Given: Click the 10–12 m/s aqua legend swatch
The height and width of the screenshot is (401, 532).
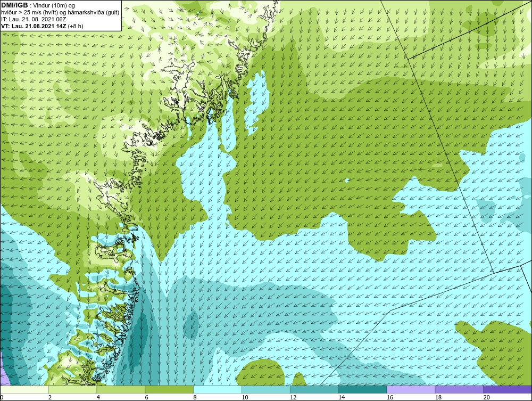Looking at the screenshot, I should [x=266, y=389].
